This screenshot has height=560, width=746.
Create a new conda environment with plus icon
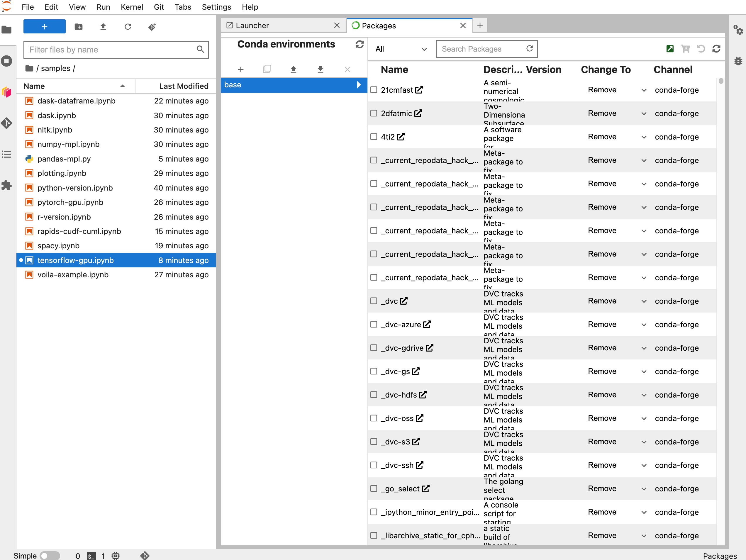click(240, 69)
